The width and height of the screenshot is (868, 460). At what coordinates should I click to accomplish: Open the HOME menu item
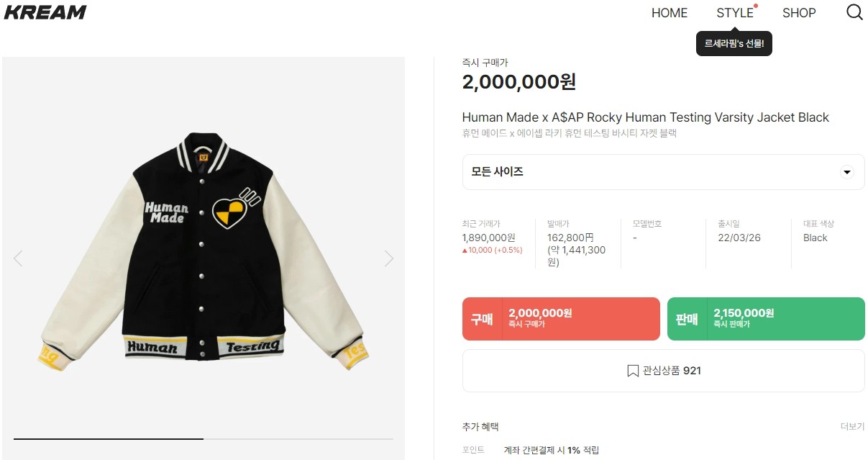point(670,13)
